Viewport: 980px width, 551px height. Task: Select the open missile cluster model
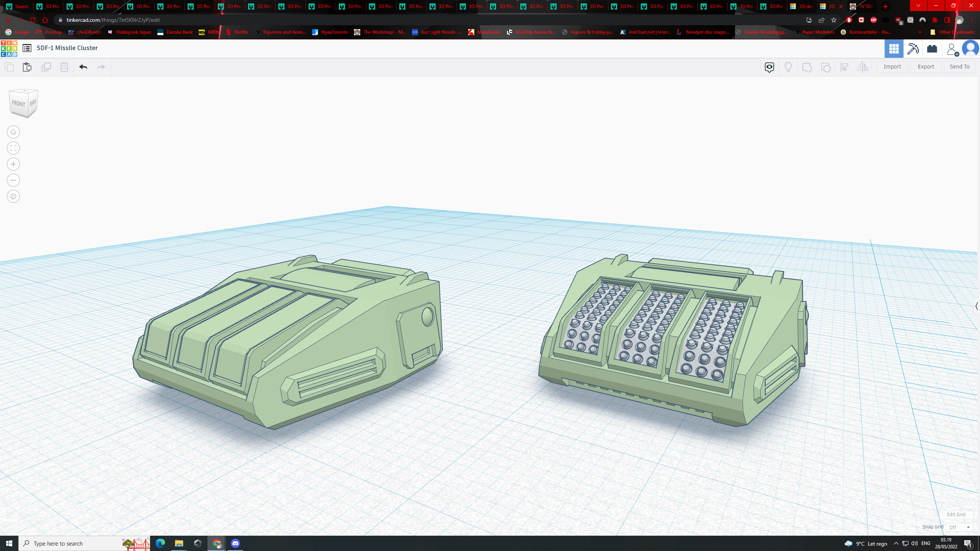[x=673, y=340]
